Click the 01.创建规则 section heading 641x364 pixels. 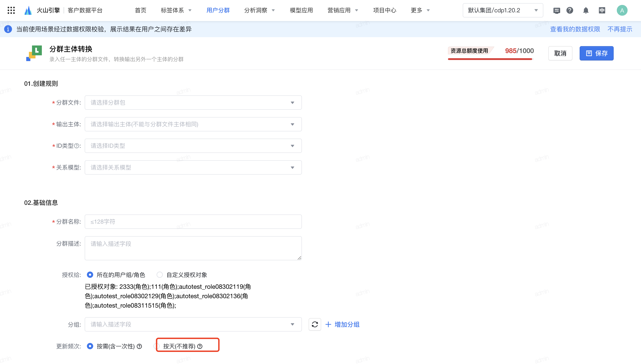[41, 84]
